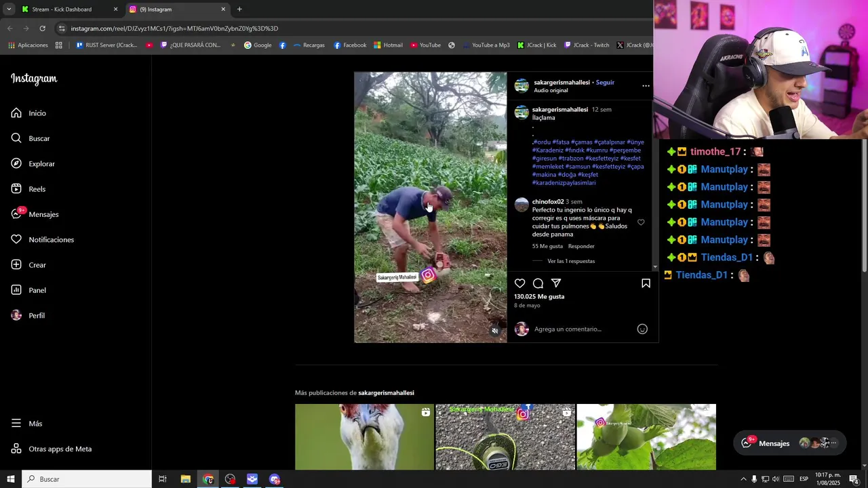Open bird thumbnail in more posts

pyautogui.click(x=364, y=437)
